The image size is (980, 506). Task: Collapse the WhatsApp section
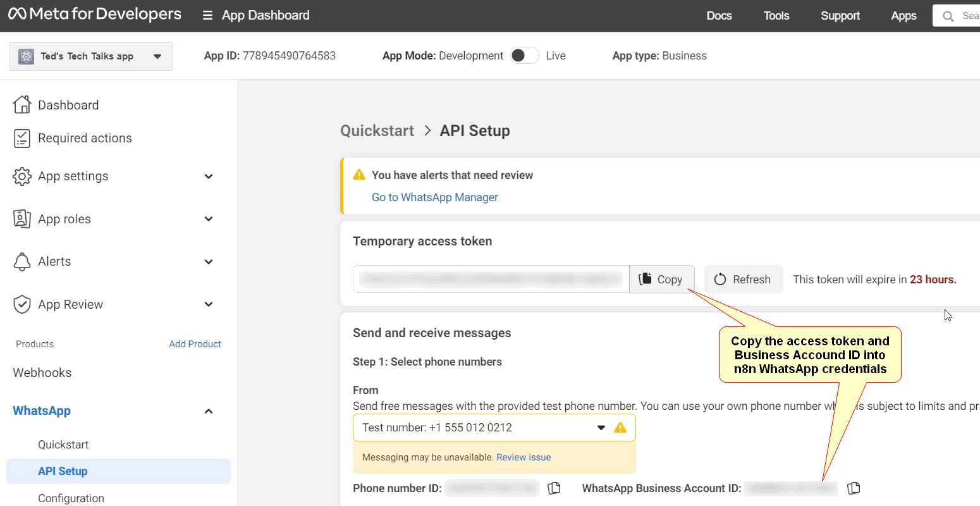point(209,411)
